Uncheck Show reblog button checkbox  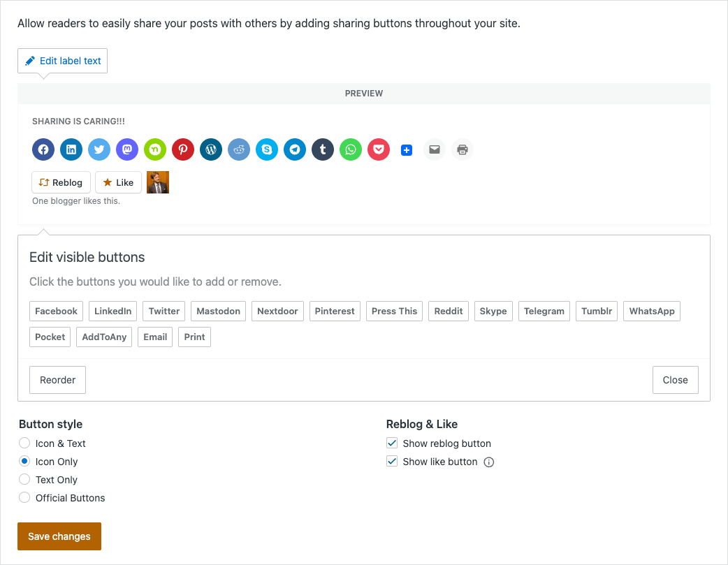pos(392,443)
